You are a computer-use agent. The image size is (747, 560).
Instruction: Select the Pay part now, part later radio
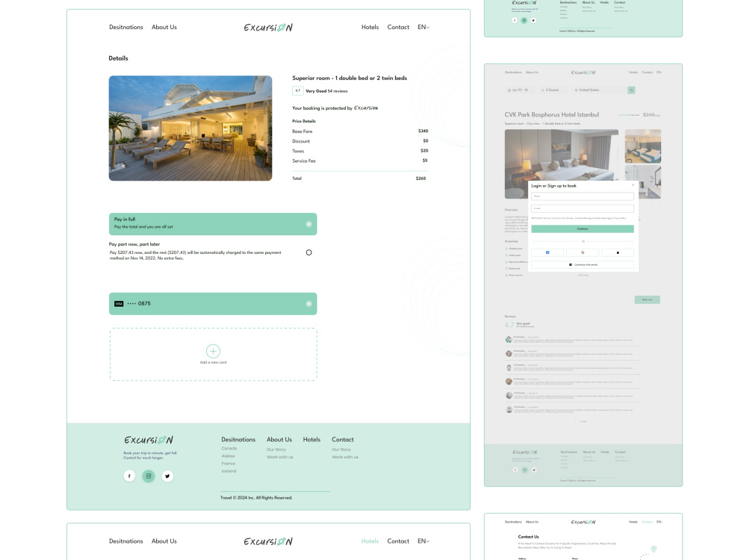pyautogui.click(x=309, y=252)
